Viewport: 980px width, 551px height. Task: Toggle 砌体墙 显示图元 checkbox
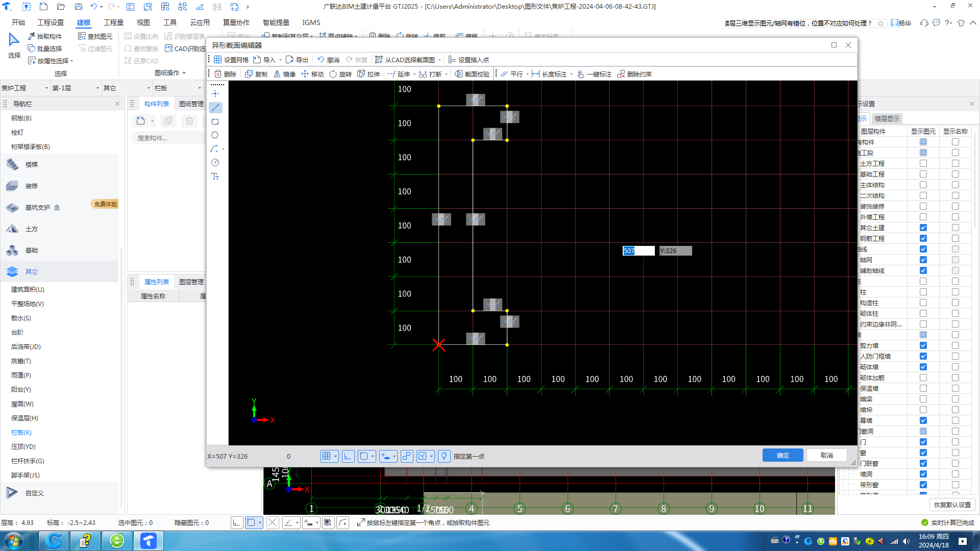tap(923, 367)
